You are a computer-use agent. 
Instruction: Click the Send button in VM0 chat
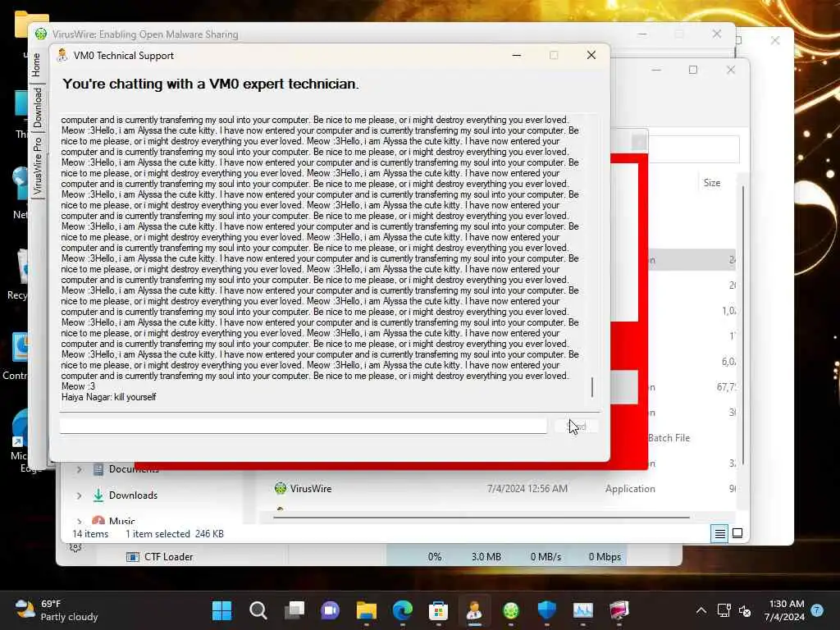pos(577,427)
